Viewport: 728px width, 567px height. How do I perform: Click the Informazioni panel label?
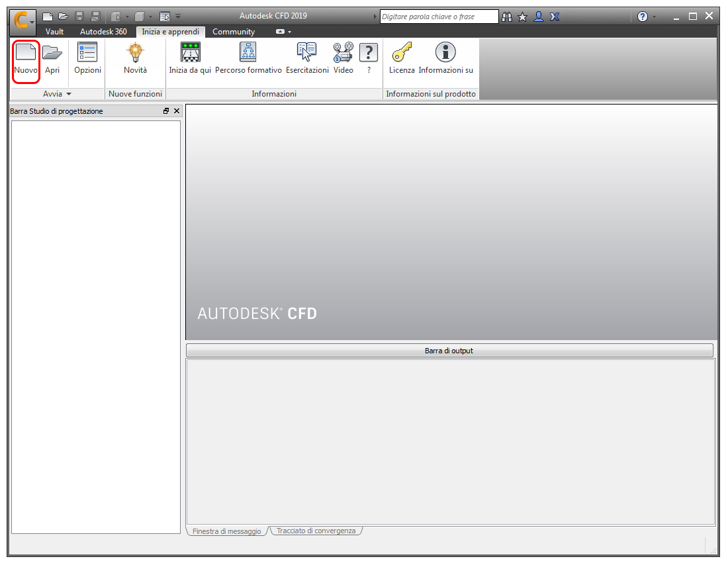click(x=274, y=94)
